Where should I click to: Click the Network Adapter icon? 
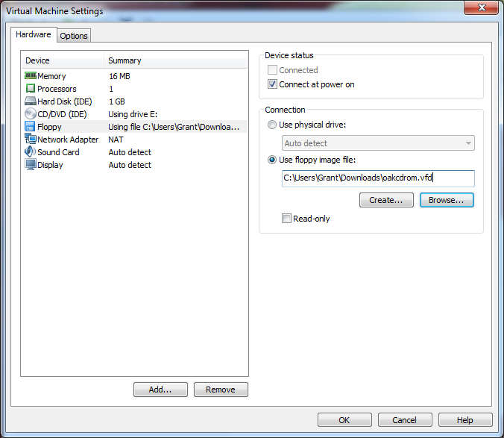click(31, 140)
